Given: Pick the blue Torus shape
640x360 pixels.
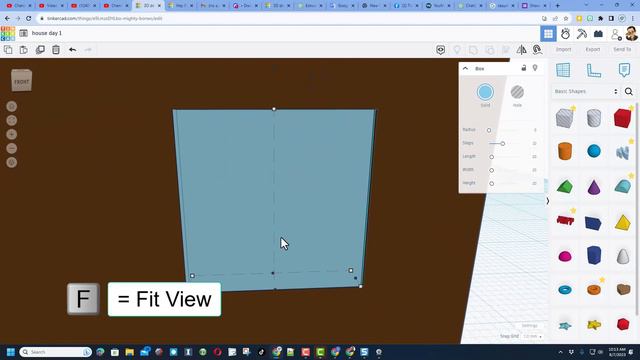Looking at the screenshot, I should point(565,290).
